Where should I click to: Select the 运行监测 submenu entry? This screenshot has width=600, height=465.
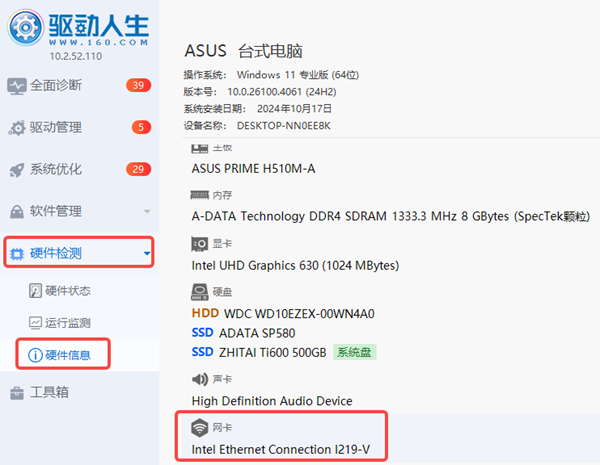point(79,323)
